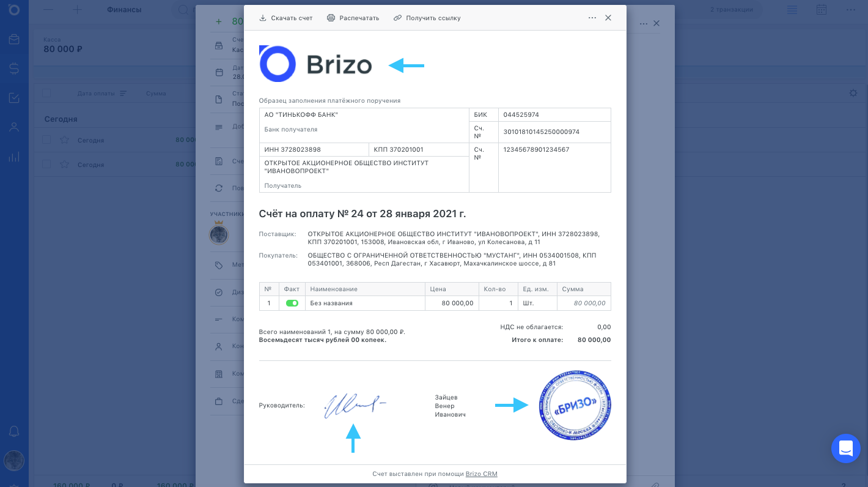
Task: Open user avatar at sidebar bottom
Action: click(x=14, y=461)
